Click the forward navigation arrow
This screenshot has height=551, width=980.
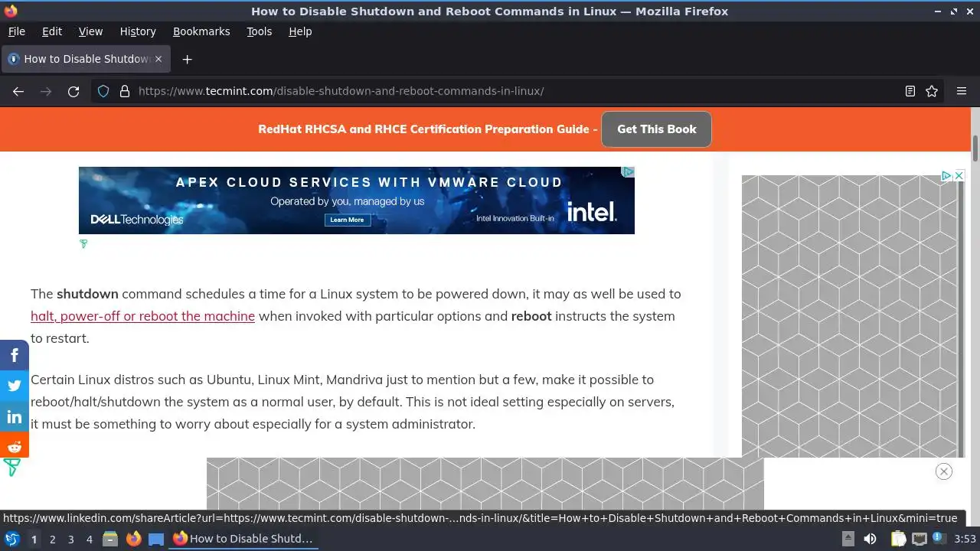[46, 91]
